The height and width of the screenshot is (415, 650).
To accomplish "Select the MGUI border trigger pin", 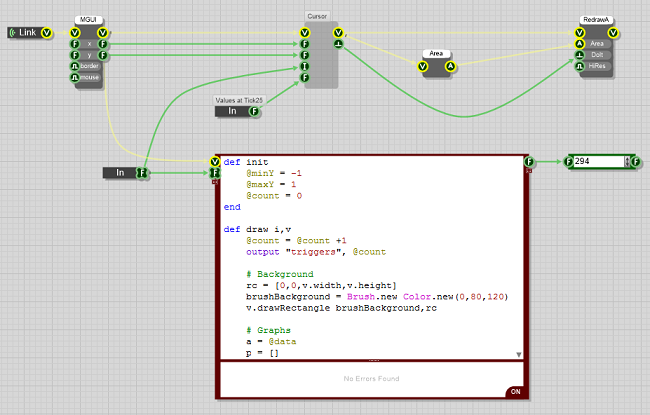I will pos(75,66).
